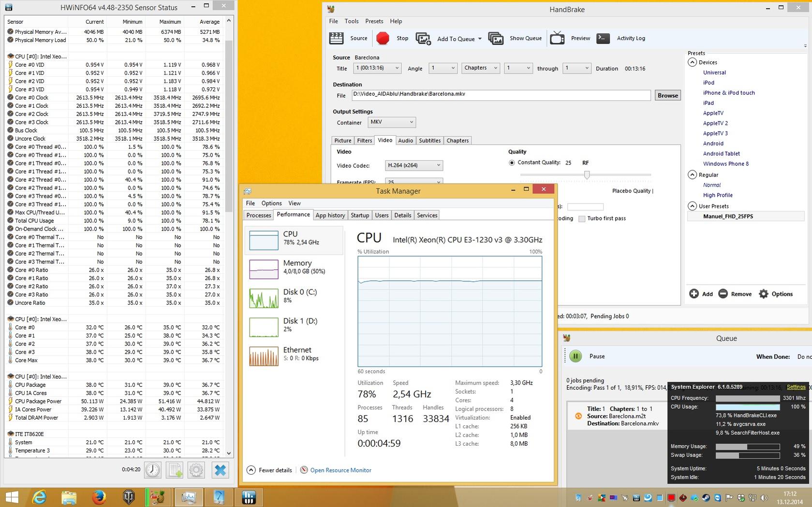Open the preset Options gear icon
This screenshot has height=507, width=812.
[x=764, y=294]
